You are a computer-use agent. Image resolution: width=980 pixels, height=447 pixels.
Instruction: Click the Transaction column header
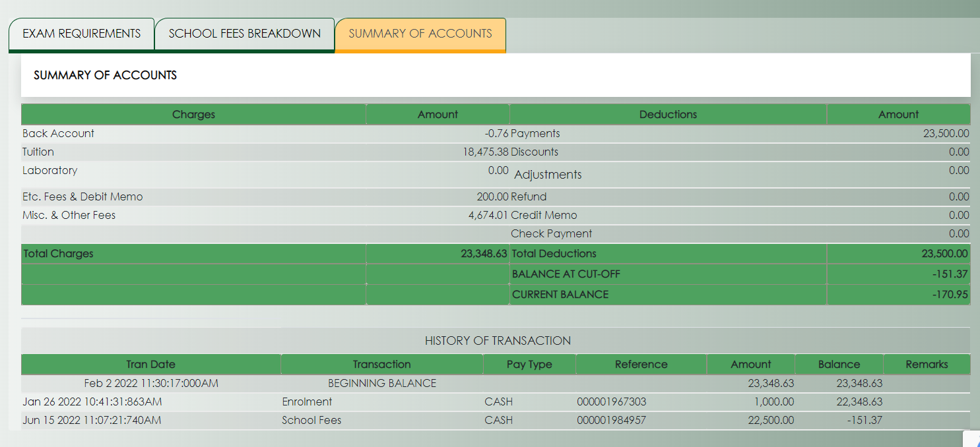[381, 364]
